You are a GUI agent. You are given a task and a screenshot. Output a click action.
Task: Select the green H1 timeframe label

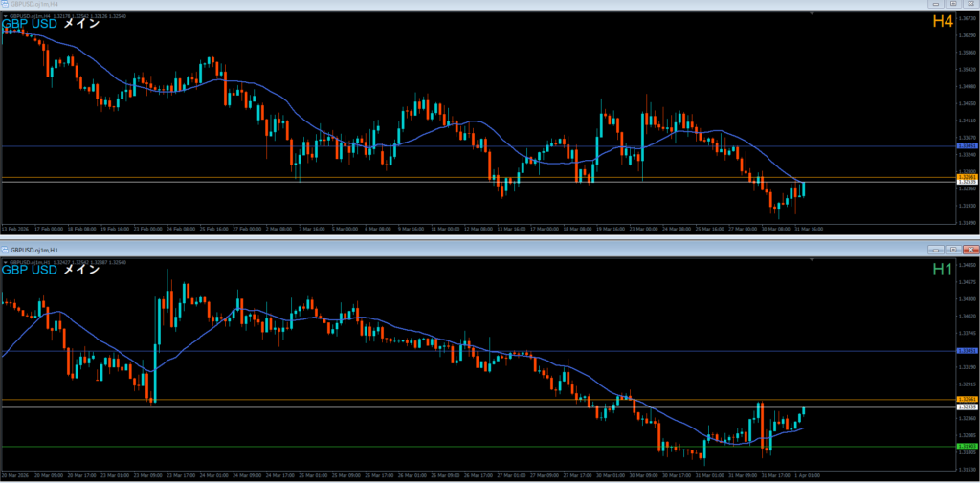click(942, 270)
